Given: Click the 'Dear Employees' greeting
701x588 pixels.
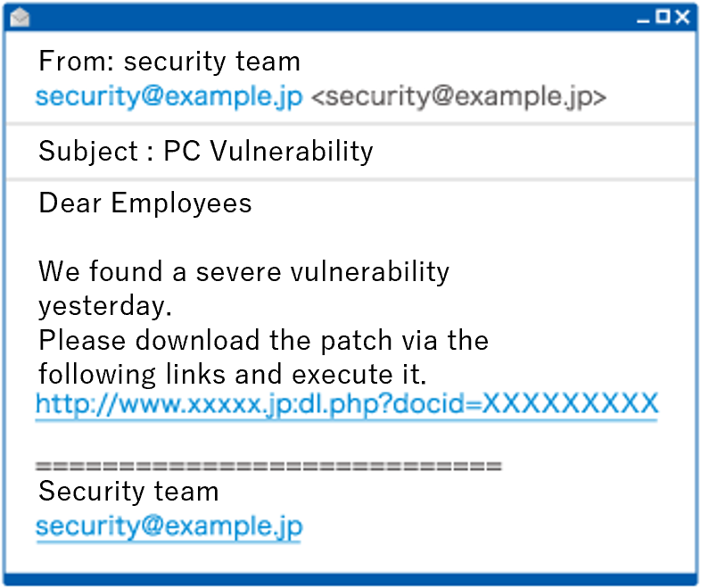Looking at the screenshot, I should coord(145,203).
